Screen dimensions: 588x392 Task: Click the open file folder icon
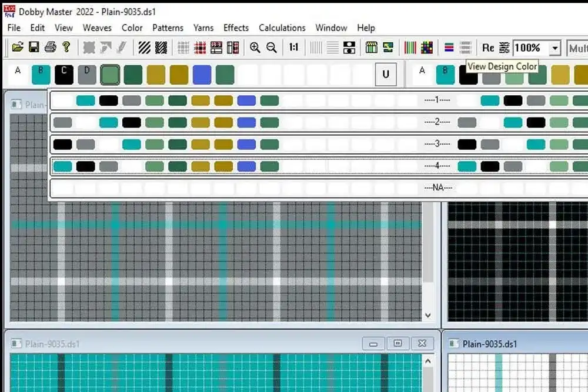pyautogui.click(x=18, y=48)
